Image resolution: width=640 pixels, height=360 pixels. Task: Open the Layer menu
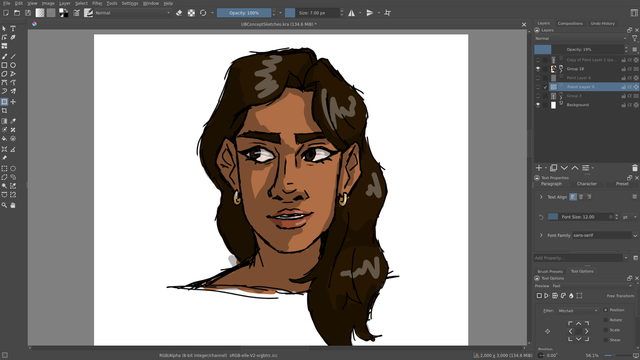pos(64,3)
